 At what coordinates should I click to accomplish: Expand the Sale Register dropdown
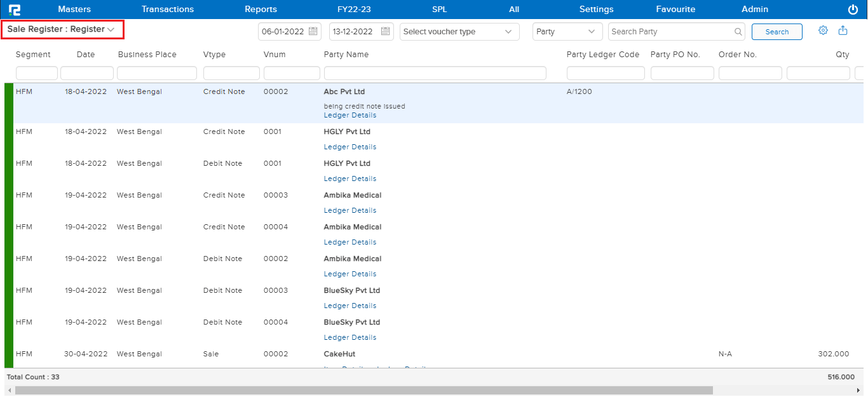click(62, 29)
